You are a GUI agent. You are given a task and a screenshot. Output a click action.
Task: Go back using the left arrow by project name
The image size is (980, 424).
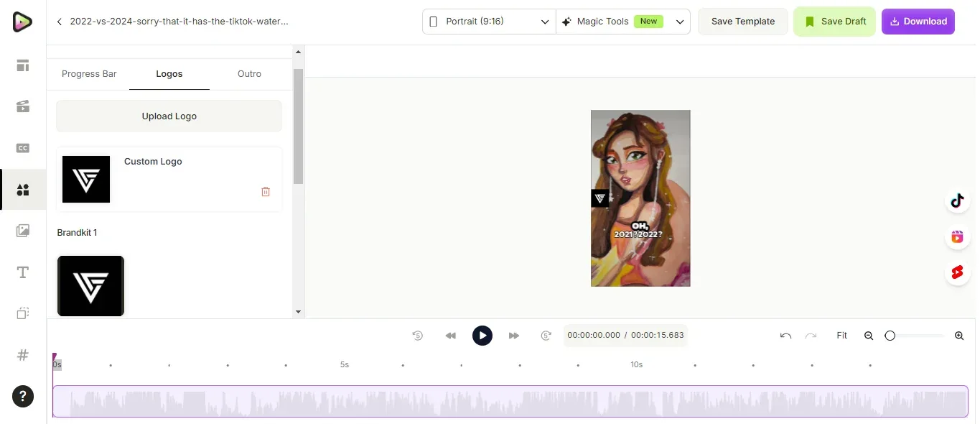tap(60, 22)
